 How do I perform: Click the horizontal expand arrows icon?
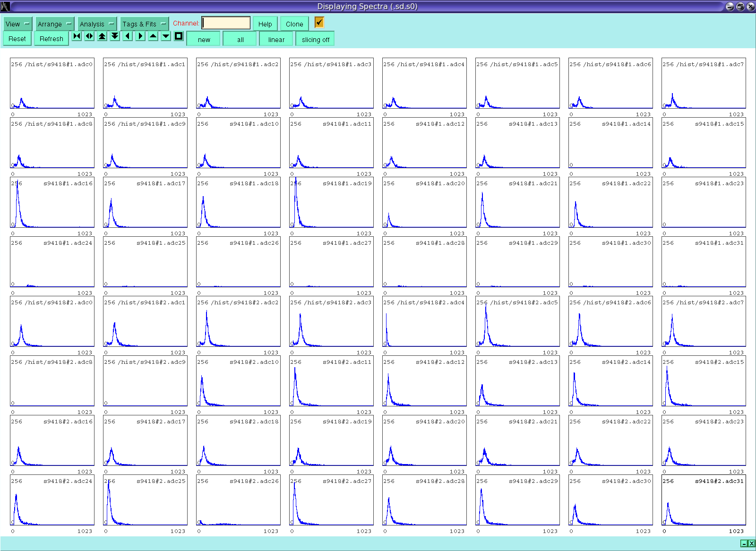tap(89, 36)
